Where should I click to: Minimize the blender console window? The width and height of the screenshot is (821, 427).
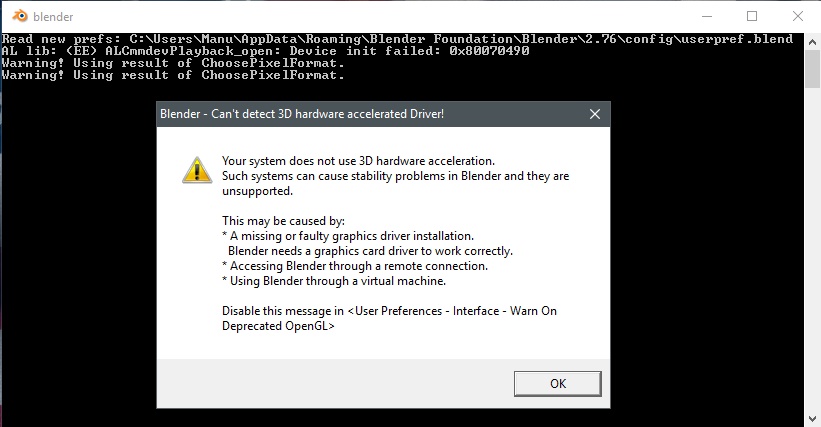pyautogui.click(x=707, y=16)
